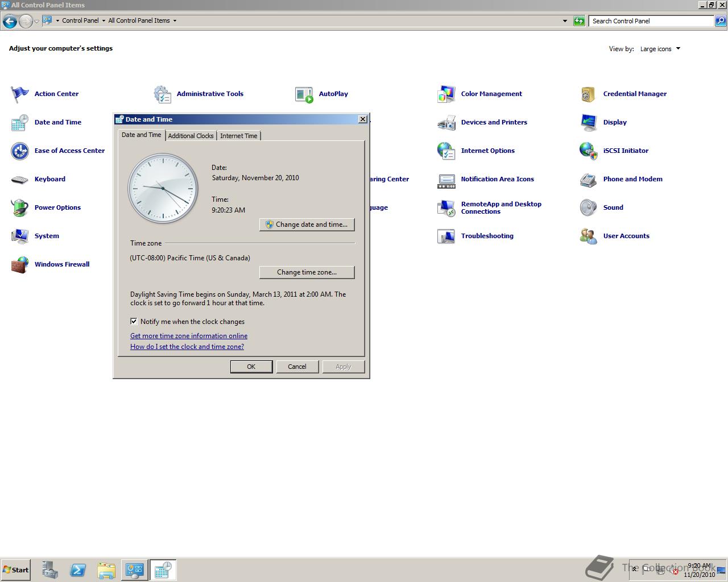
Task: Switch to the Additional Clocks tab
Action: pyautogui.click(x=191, y=136)
